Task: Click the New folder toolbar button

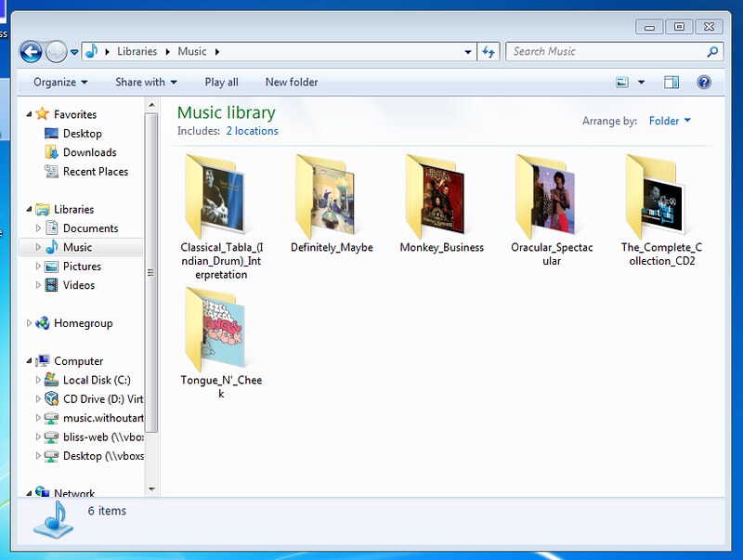Action: [292, 82]
